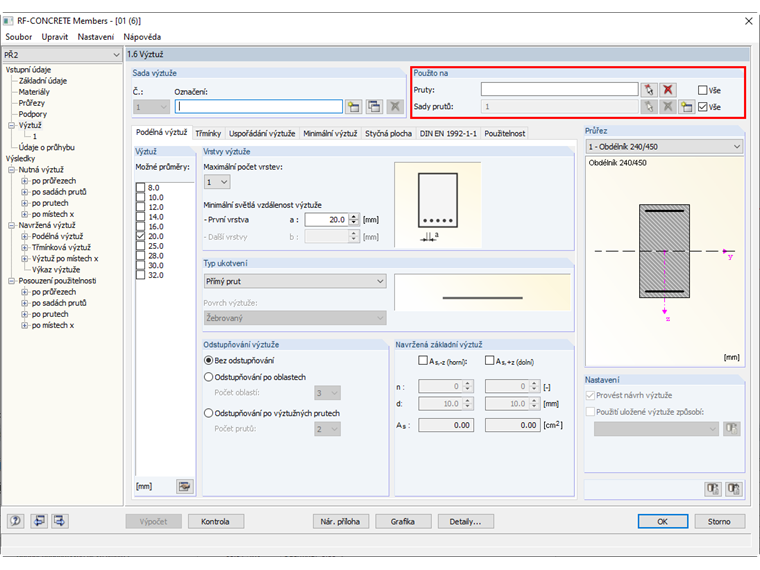
Task: Delete the reinforcement set icon
Action: (395, 107)
